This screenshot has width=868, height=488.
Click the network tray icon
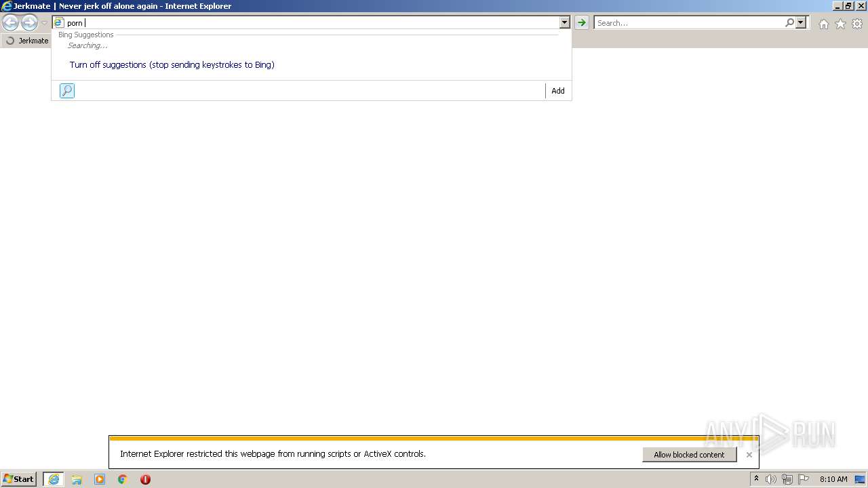click(787, 479)
